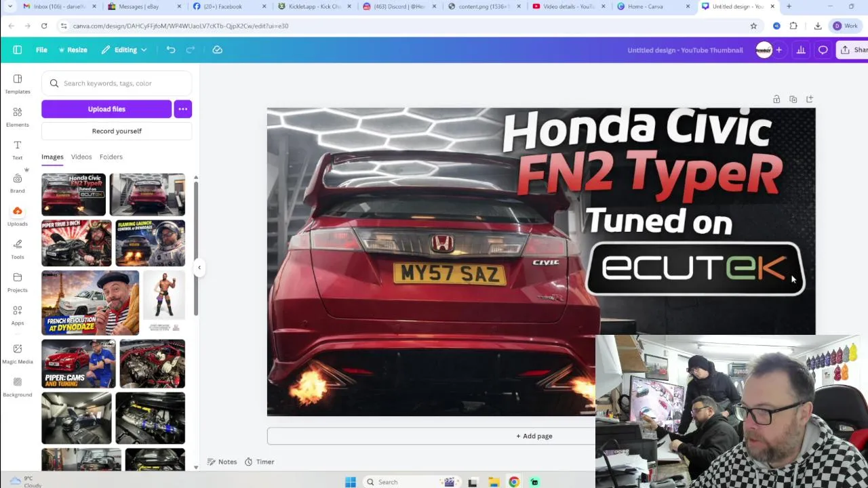Open Templates in the side rail
Image resolution: width=868 pixels, height=488 pixels.
[18, 84]
